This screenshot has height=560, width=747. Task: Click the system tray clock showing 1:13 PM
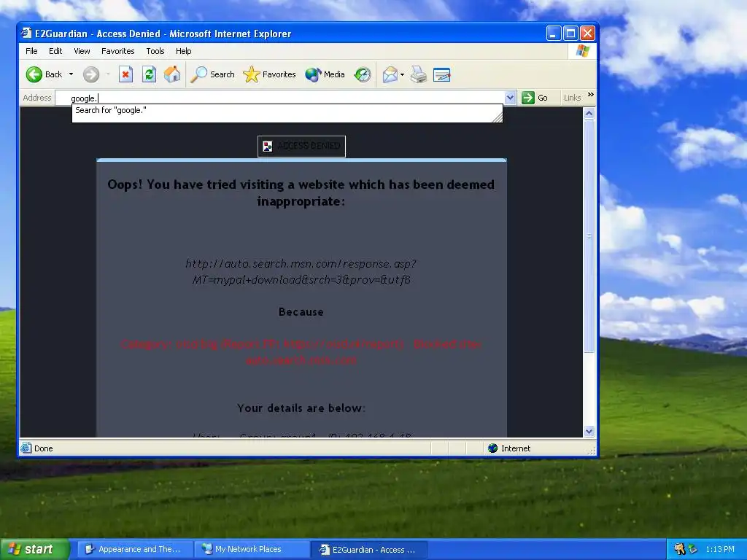[x=720, y=549]
